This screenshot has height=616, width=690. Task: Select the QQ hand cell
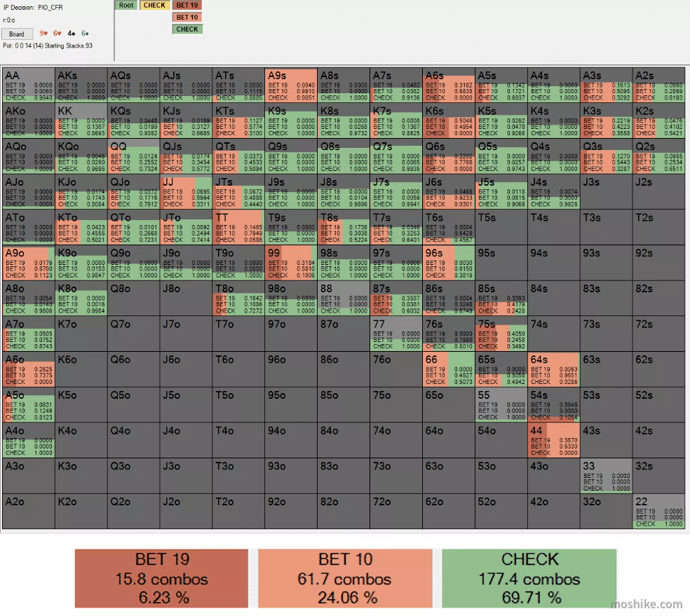pos(134,156)
